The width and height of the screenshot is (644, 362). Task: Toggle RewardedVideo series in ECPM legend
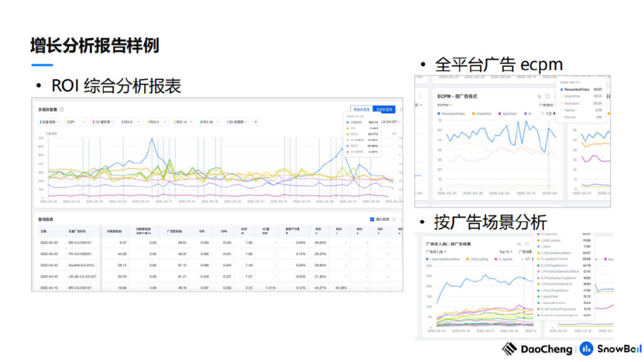(x=452, y=113)
